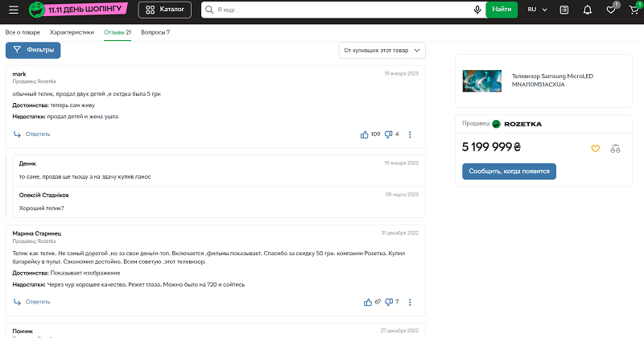Open the ROZETKA seller logo link

tap(517, 124)
